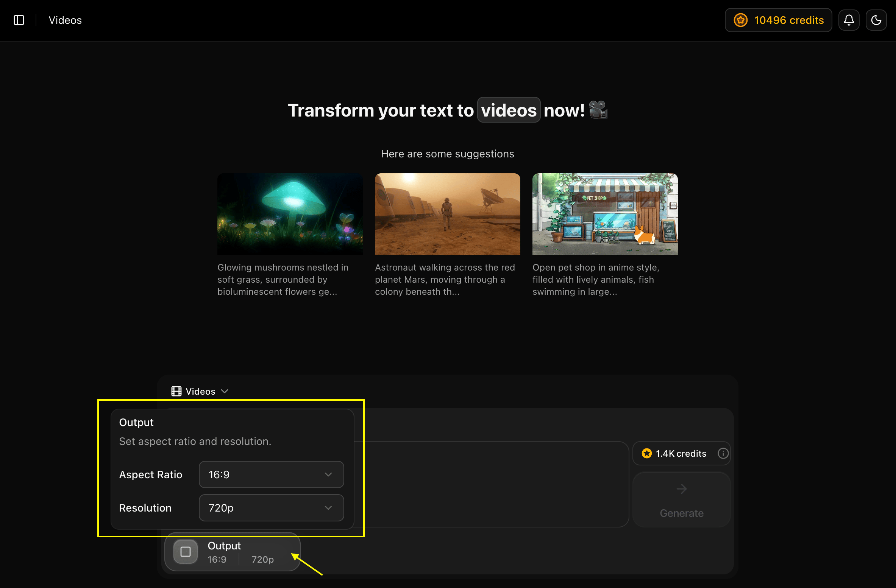Select the astronaut on Mars suggestion thumbnail
The height and width of the screenshot is (588, 896).
coord(448,214)
